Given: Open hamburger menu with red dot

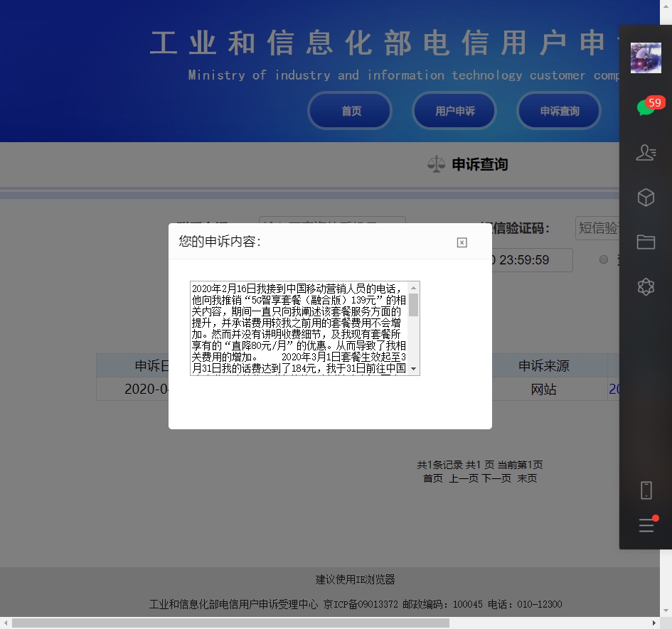Looking at the screenshot, I should click(646, 525).
